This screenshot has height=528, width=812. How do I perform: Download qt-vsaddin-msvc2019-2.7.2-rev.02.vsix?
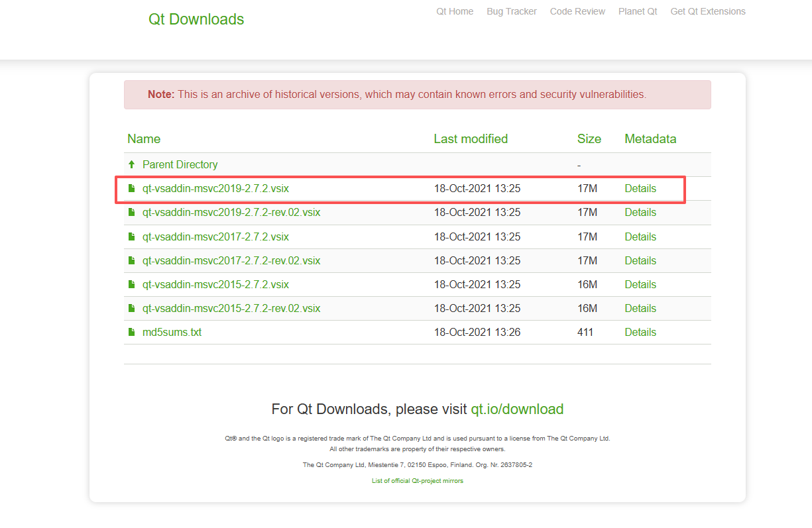coord(231,213)
